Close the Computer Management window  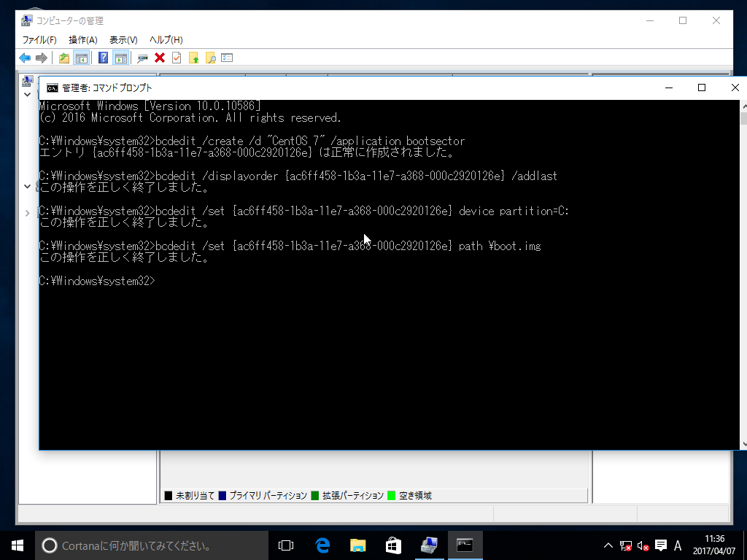[x=716, y=20]
